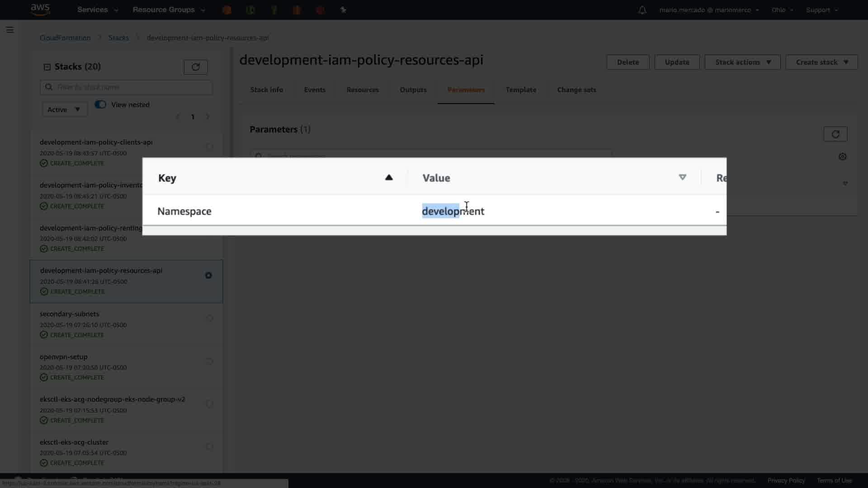Toggle the View nested switch

(x=100, y=104)
